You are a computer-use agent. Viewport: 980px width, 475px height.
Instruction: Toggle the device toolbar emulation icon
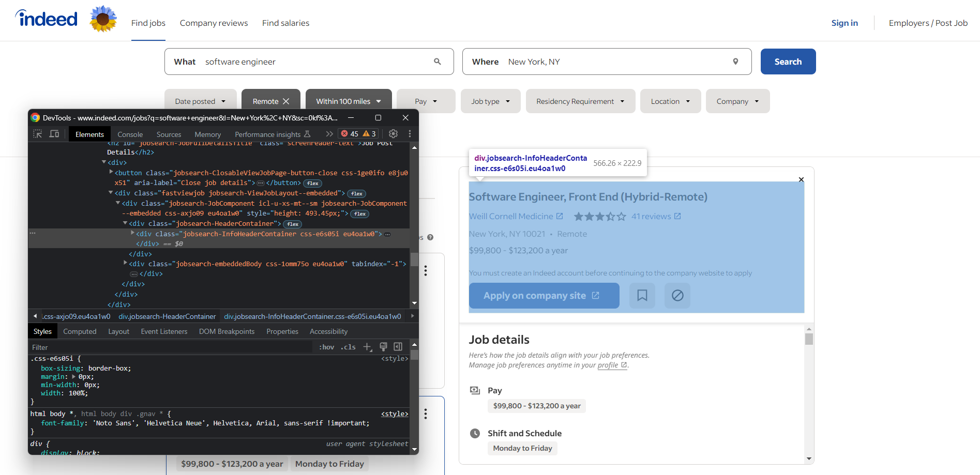(x=54, y=133)
